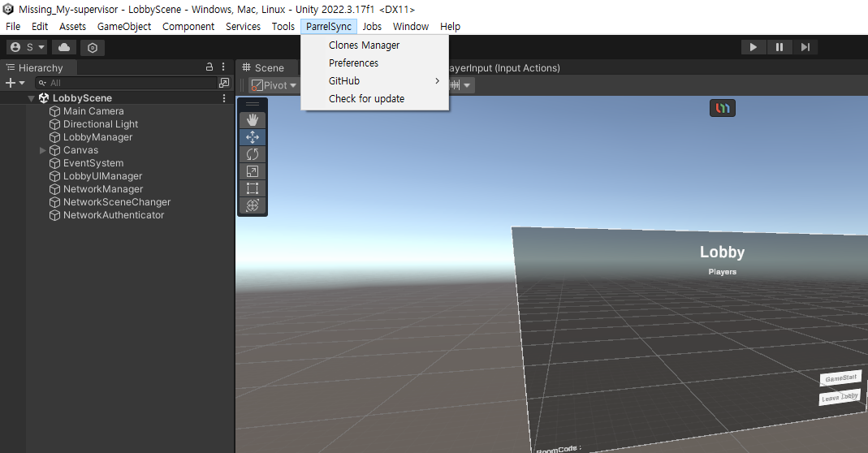The image size is (868, 453).
Task: Click the Unity logo in title bar
Action: coord(8,9)
